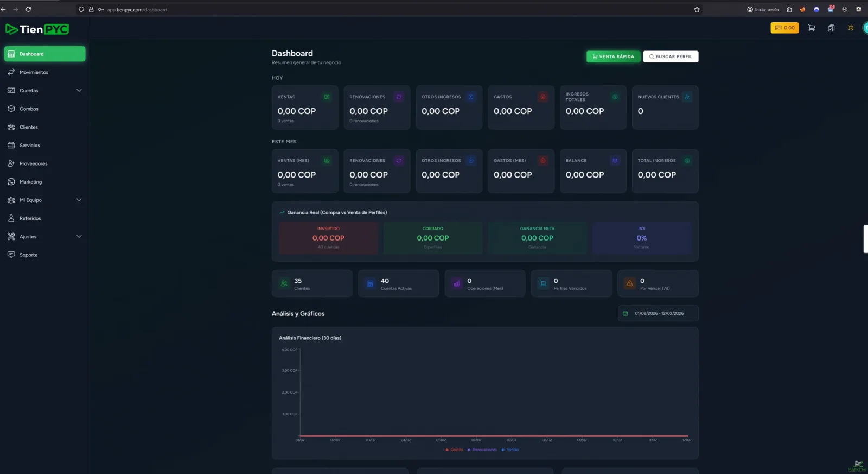Click the 35 Clientes stat icon

pos(284,283)
